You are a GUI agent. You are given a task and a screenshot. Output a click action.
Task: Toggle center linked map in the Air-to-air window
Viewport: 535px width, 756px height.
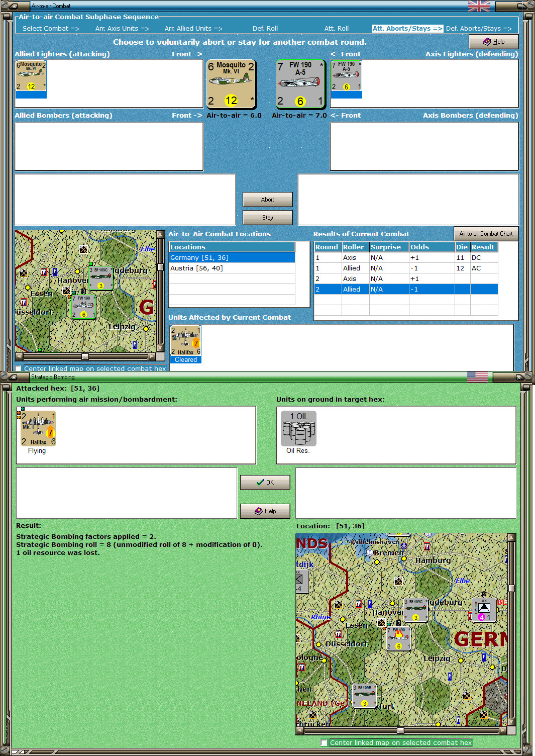(18, 368)
